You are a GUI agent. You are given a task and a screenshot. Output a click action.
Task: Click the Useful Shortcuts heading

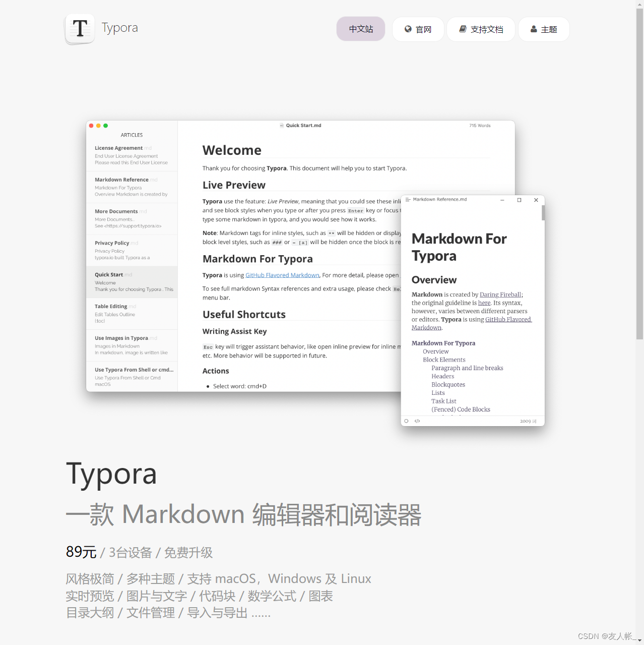[244, 315]
